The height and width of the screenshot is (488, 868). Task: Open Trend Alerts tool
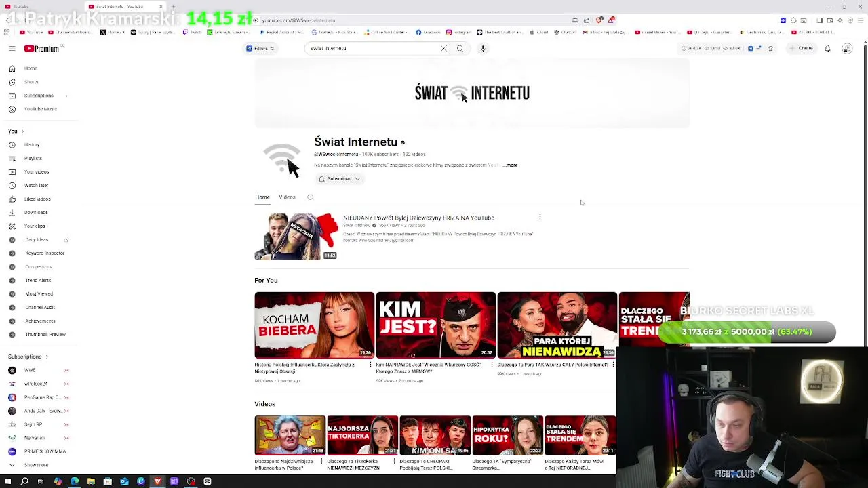[38, 280]
